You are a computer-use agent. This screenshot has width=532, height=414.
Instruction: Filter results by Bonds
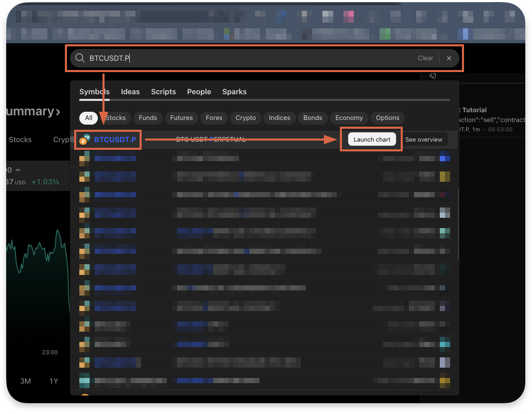click(x=313, y=118)
